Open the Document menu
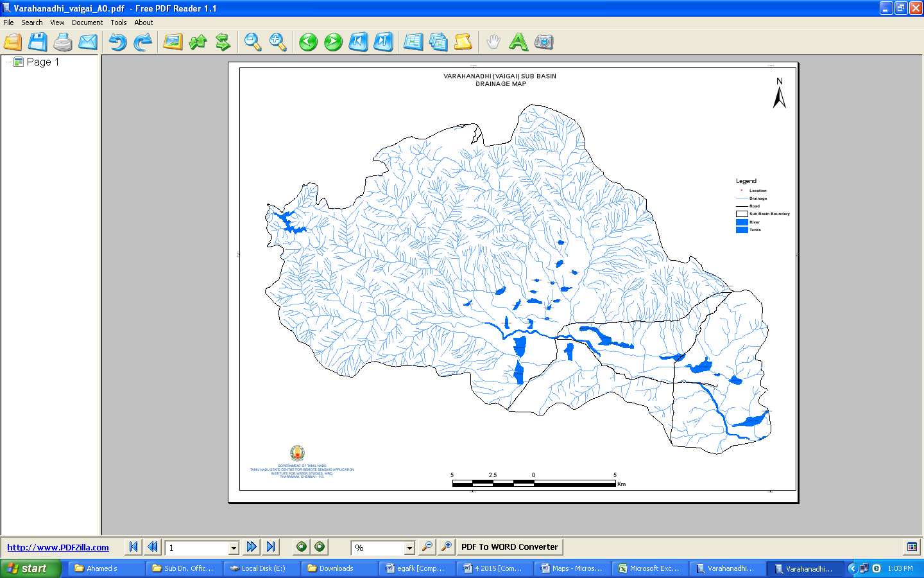 pos(87,22)
